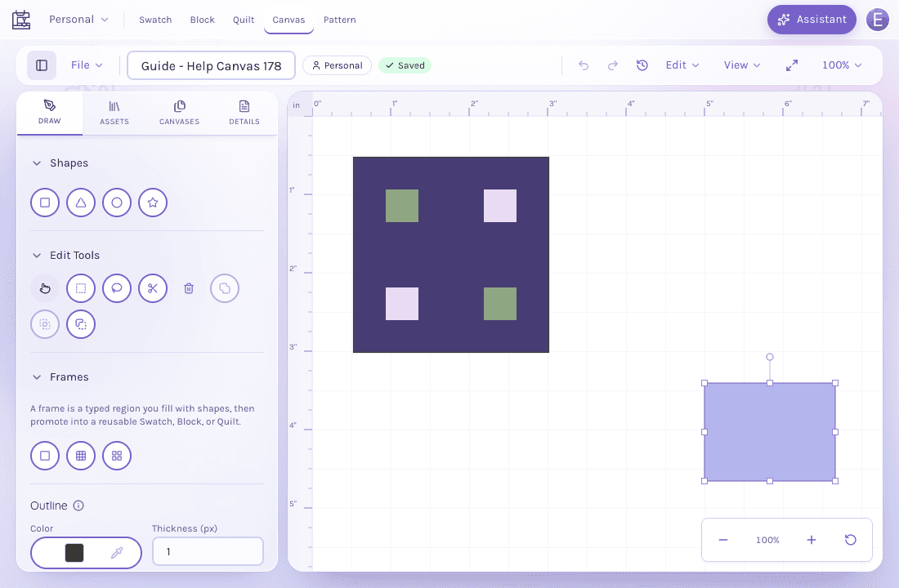
Task: Create a grid frame
Action: click(x=81, y=456)
